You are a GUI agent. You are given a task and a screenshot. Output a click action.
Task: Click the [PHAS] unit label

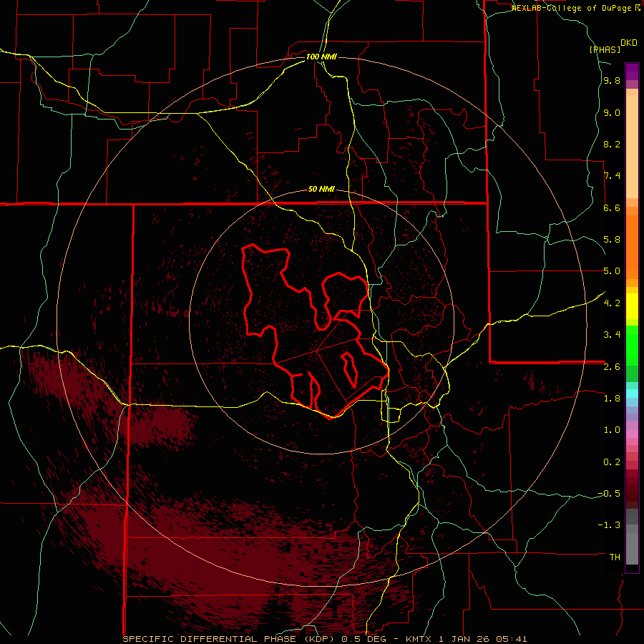[x=605, y=49]
